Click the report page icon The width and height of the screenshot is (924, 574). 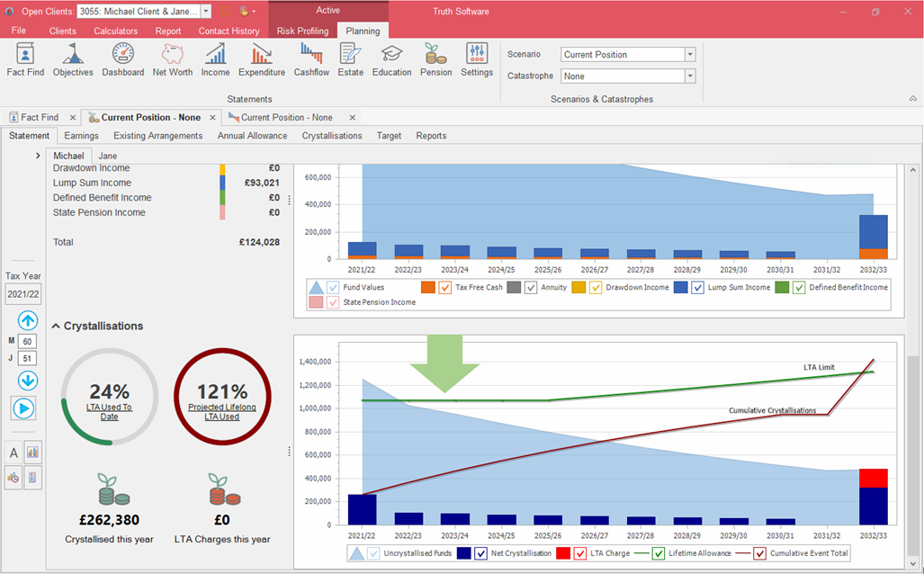click(x=33, y=478)
